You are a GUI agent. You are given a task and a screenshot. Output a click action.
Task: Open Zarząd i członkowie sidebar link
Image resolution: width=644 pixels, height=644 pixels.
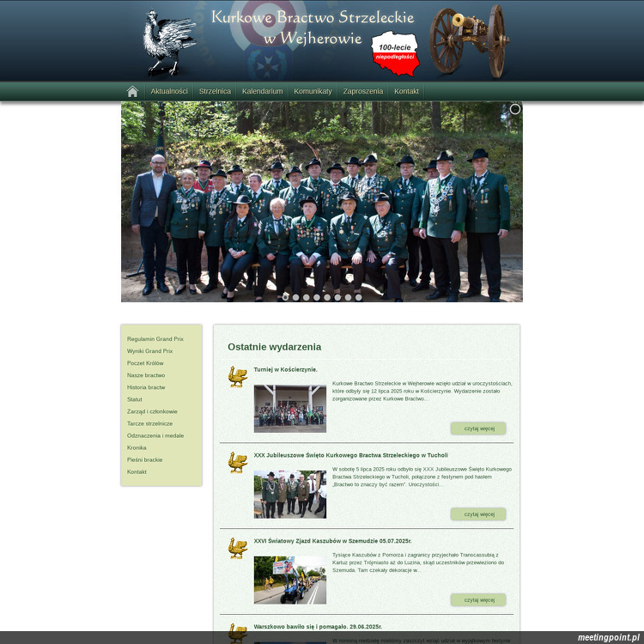click(152, 411)
